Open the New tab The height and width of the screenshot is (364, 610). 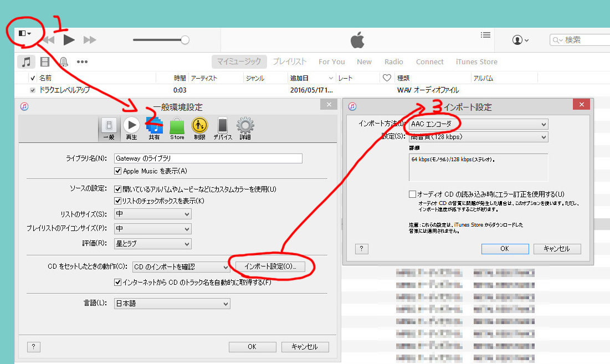tap(364, 62)
